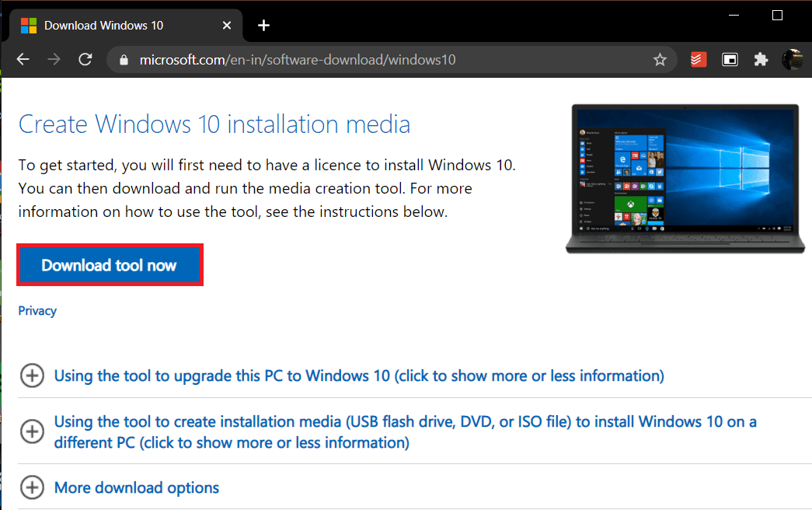This screenshot has height=510, width=812.
Task: Open the picture-in-picture extension icon
Action: click(x=730, y=60)
